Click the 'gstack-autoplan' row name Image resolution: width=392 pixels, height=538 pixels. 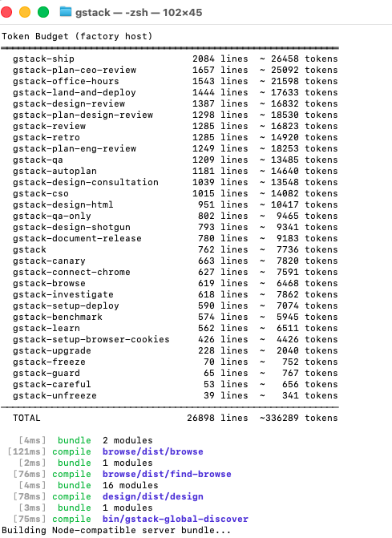pyautogui.click(x=55, y=172)
